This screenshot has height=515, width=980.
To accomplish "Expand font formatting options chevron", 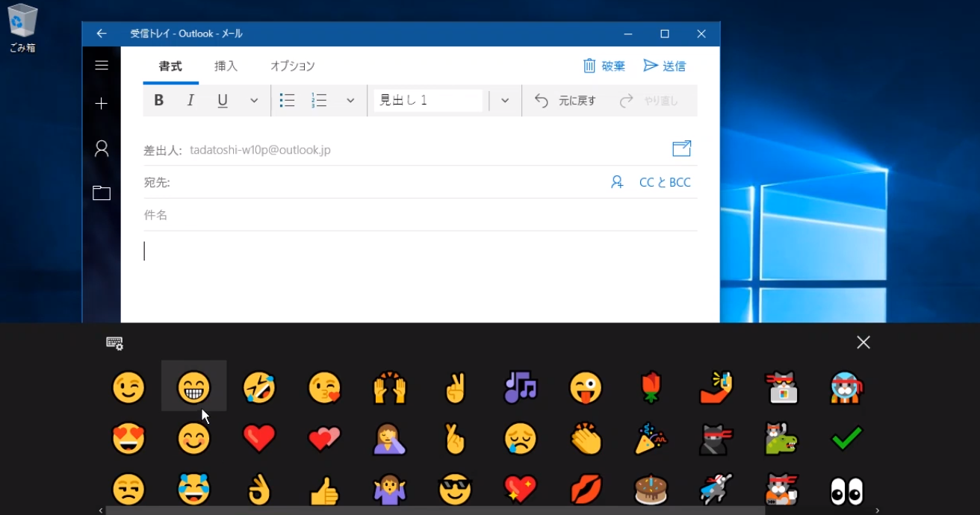I will click(x=254, y=101).
